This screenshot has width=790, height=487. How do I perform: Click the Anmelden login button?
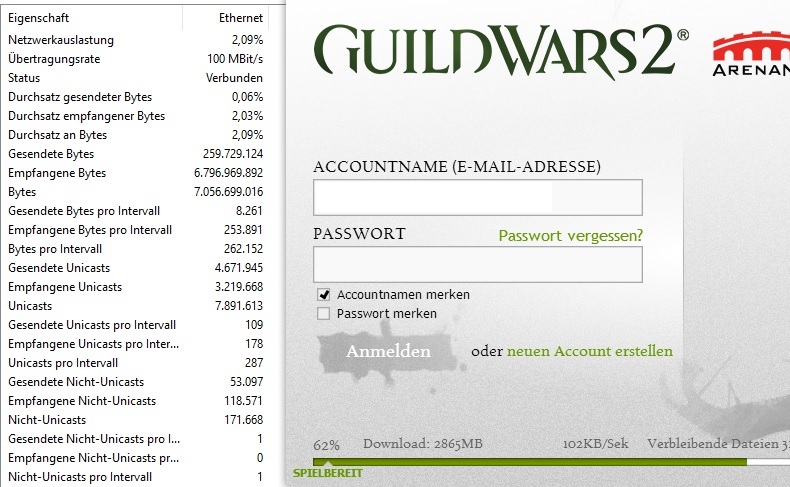pos(388,351)
